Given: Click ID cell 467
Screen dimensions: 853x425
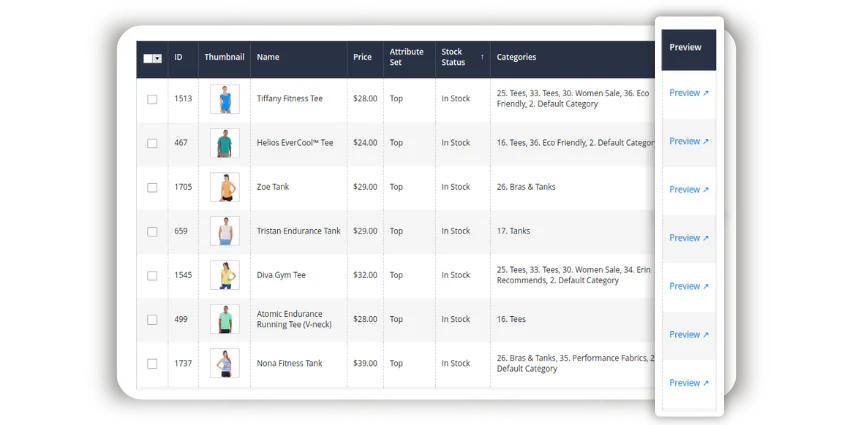Looking at the screenshot, I should point(181,143).
